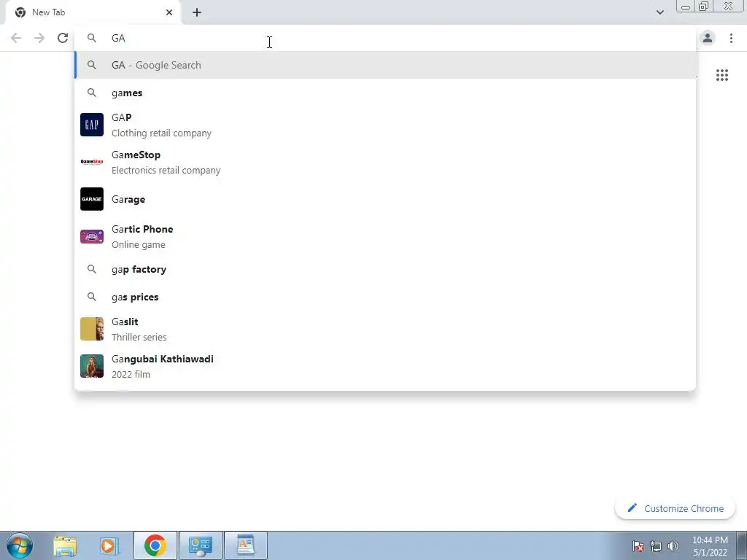
Task: Select the 'gap factory' suggestion
Action: tap(385, 270)
